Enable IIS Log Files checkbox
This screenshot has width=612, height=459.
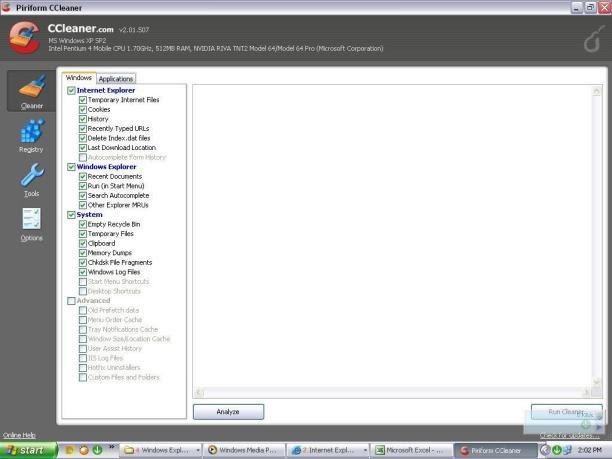tap(83, 358)
